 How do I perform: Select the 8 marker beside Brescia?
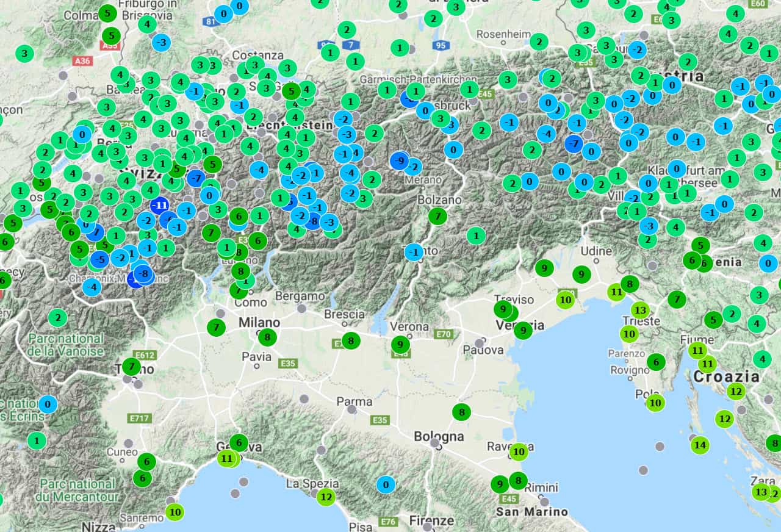(x=350, y=340)
